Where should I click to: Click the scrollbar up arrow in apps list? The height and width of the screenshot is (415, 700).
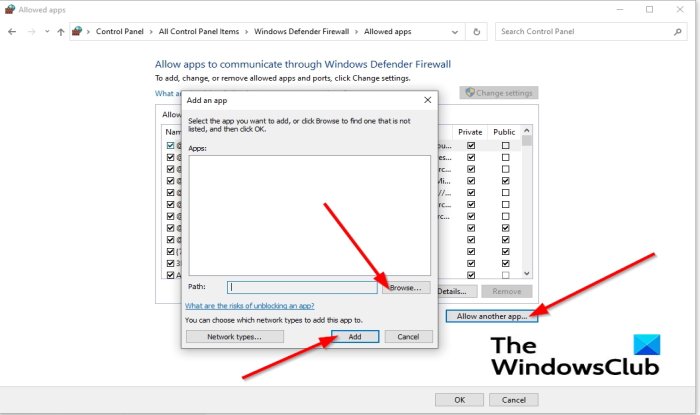point(527,130)
